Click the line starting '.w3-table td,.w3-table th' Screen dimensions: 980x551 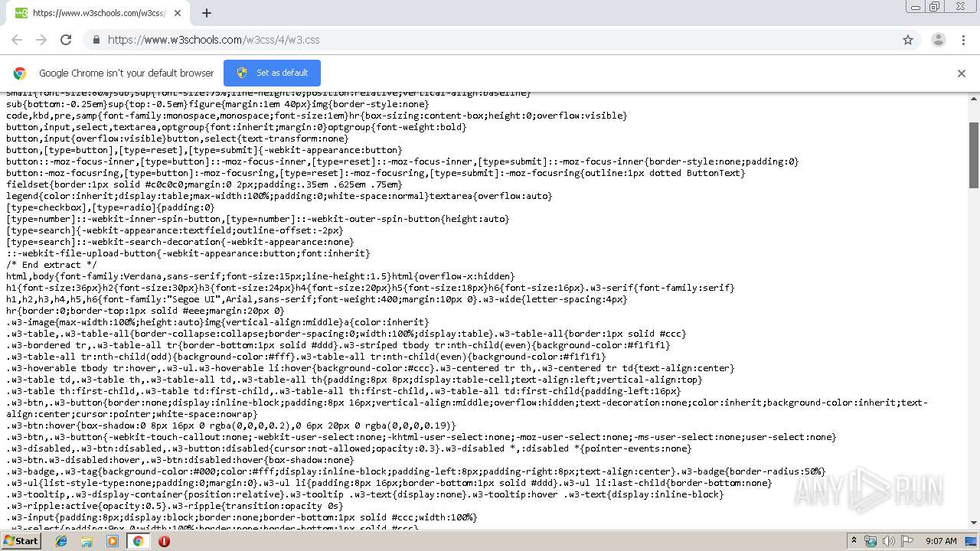[354, 380]
